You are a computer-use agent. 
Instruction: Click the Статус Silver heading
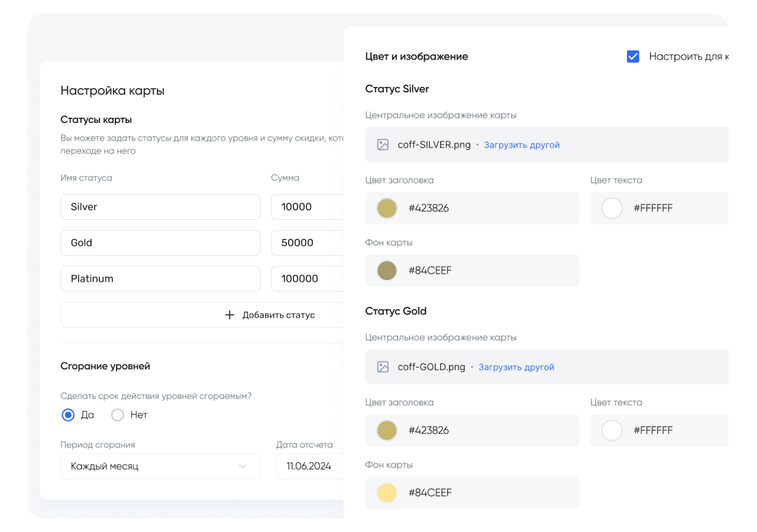[x=397, y=89]
